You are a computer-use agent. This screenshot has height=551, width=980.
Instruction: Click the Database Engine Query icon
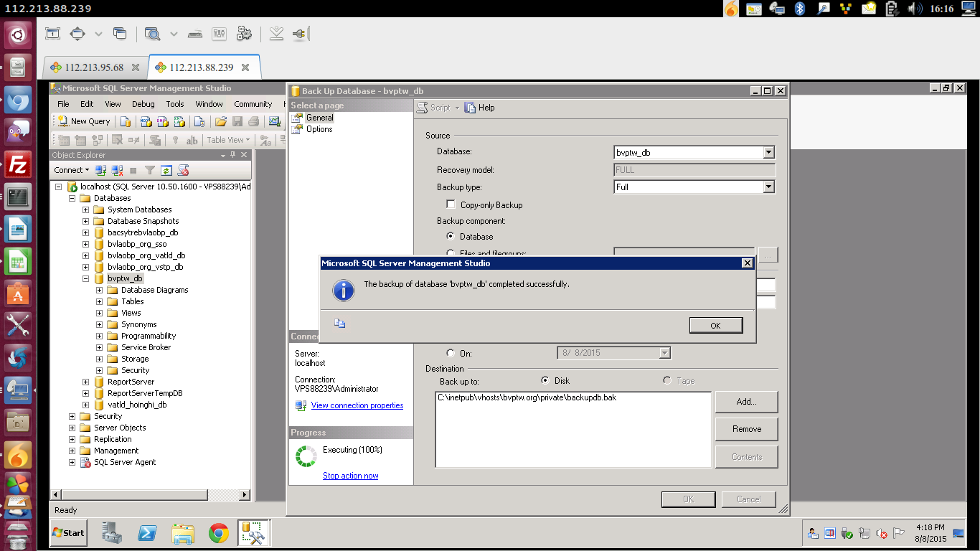click(126, 121)
